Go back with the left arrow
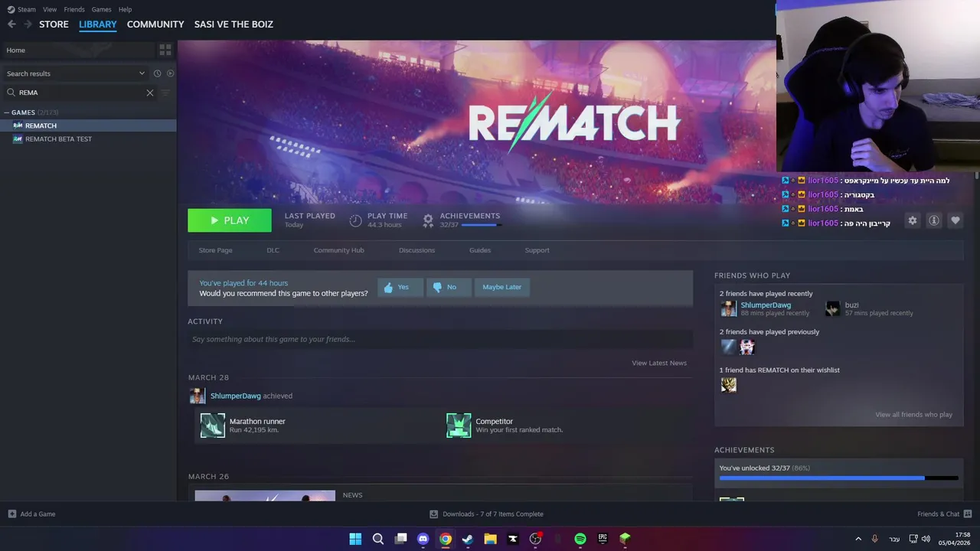 pos(11,24)
